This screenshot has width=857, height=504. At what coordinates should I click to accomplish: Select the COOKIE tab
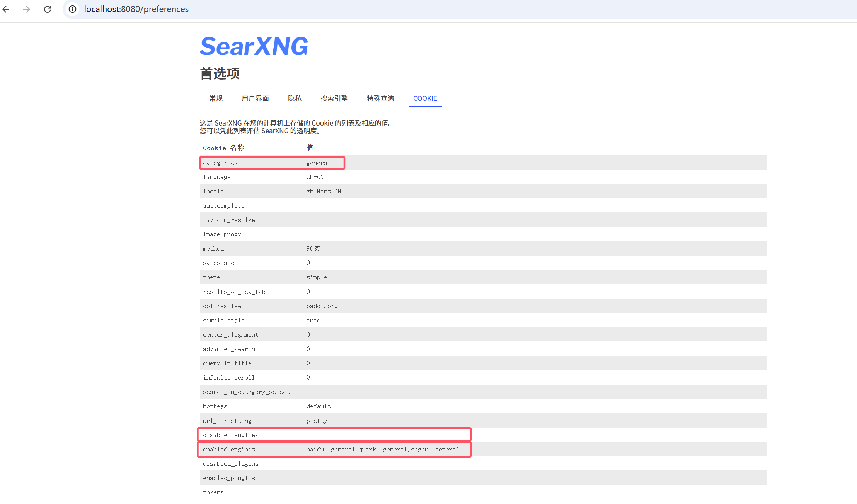[x=425, y=98]
